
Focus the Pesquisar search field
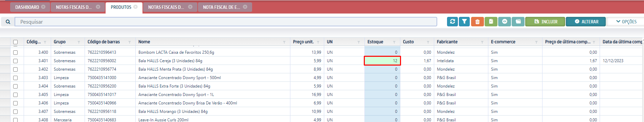pyautogui.click(x=226, y=22)
